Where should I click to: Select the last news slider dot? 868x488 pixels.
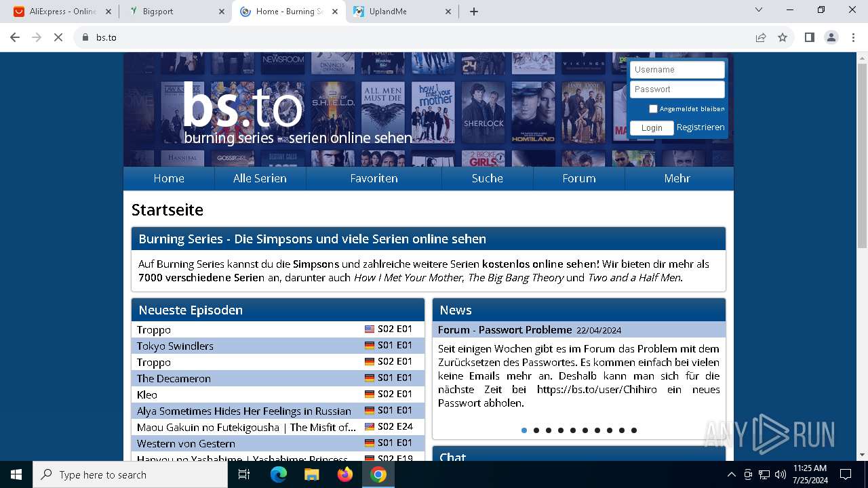click(x=634, y=430)
